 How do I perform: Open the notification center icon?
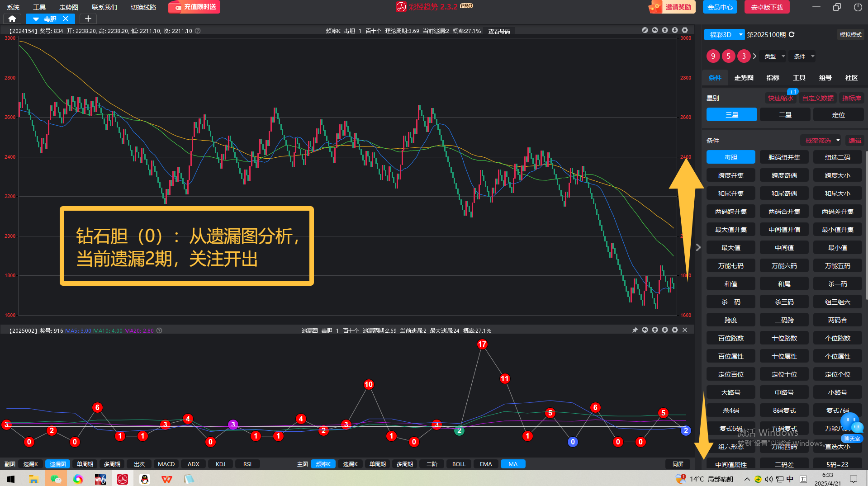click(854, 479)
